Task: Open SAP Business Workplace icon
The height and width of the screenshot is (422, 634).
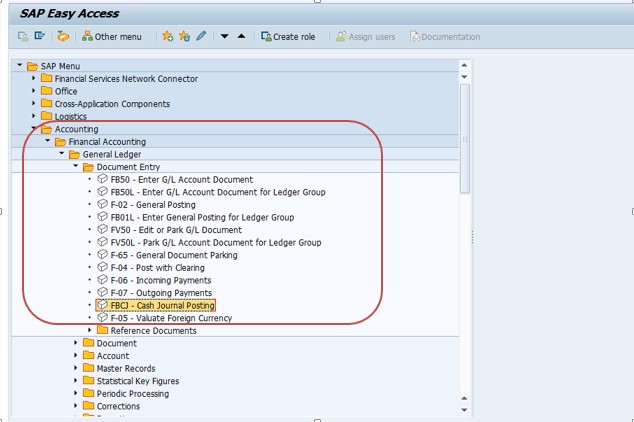Action: (x=63, y=36)
